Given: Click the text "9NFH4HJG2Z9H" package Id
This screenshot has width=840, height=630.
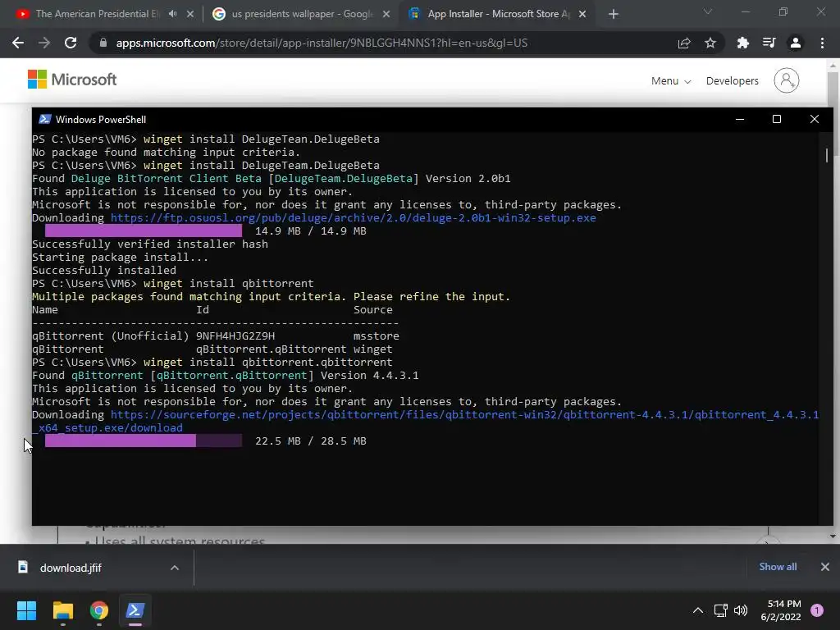Looking at the screenshot, I should [235, 336].
